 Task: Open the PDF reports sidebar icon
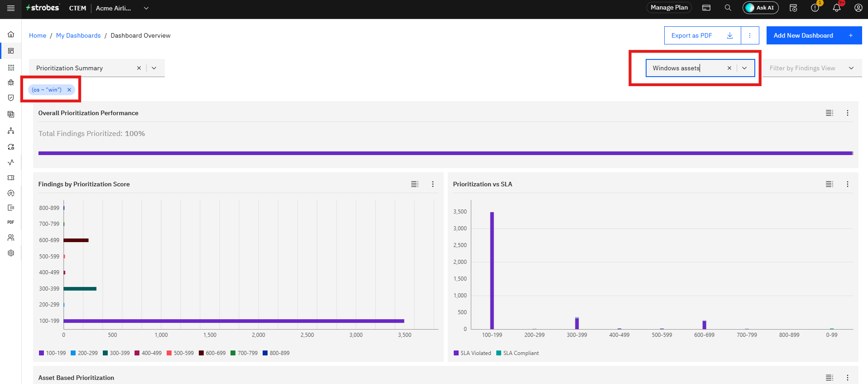pos(11,222)
